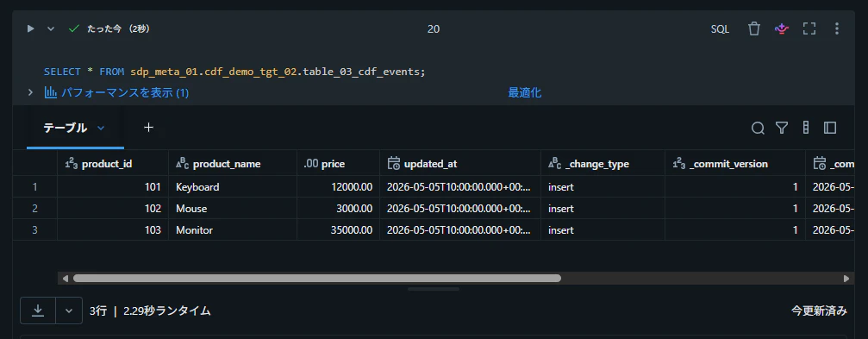
Task: Select product_id cell 103
Action: [x=113, y=229]
